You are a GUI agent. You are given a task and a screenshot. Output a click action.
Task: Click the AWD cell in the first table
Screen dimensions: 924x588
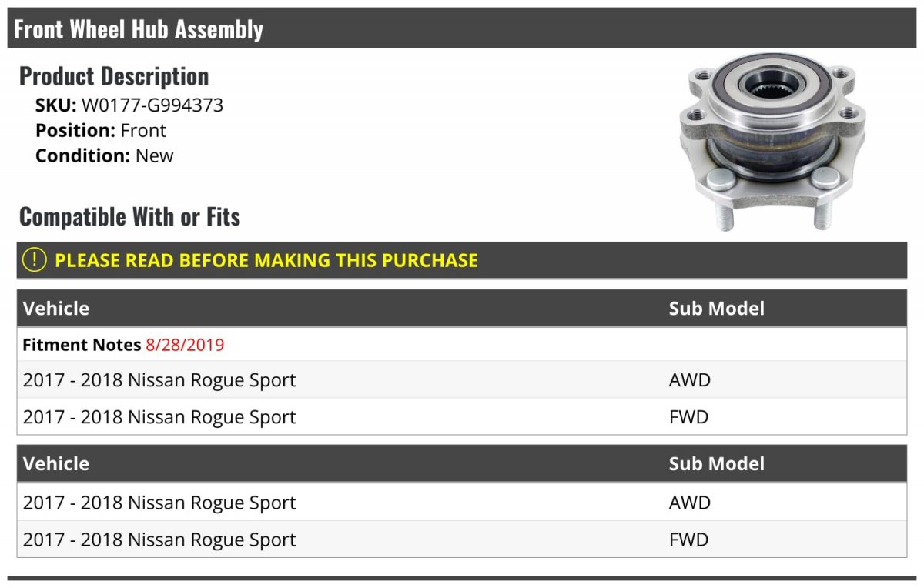click(x=690, y=379)
